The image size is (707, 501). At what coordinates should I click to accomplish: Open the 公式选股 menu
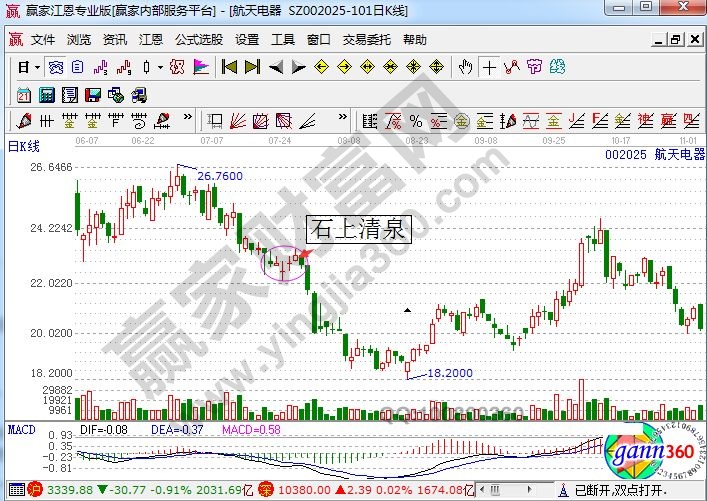[199, 40]
